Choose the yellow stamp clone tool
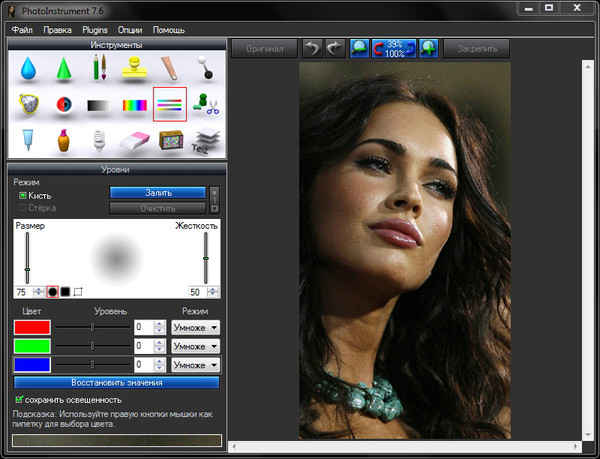This screenshot has width=600, height=459. click(134, 68)
